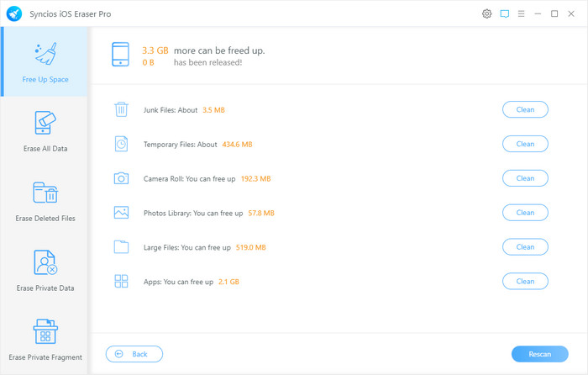Open the feedback chat icon

pos(504,14)
